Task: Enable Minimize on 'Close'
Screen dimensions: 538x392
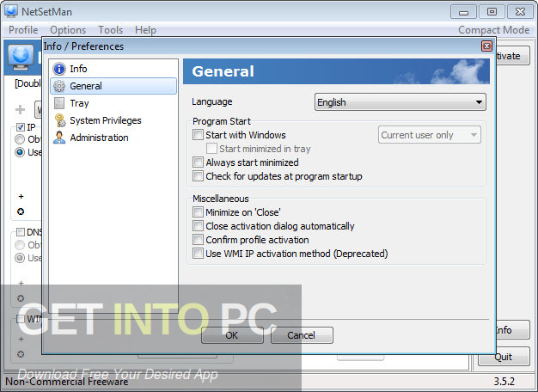Action: click(x=198, y=212)
